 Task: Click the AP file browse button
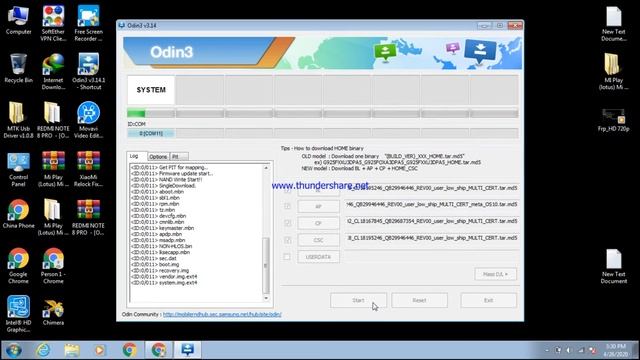point(318,207)
